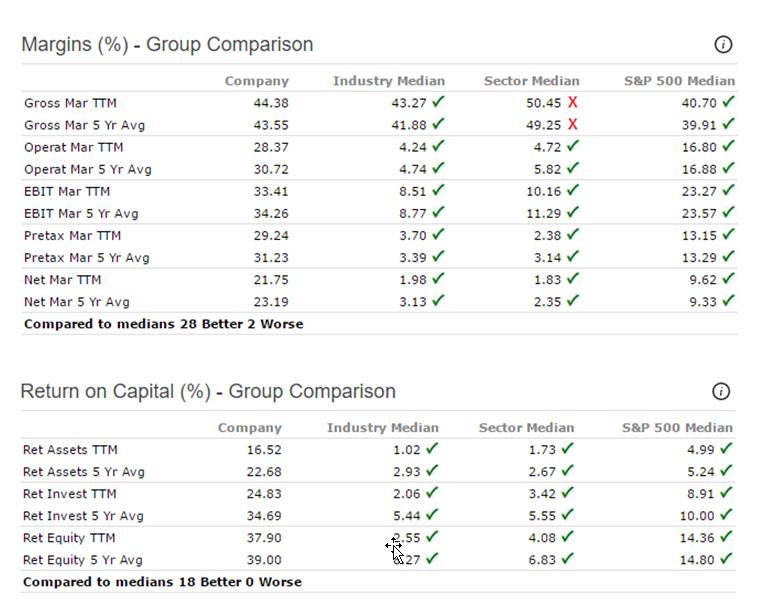Click the Net Mar 5 Yr Avg label
Screen dimensions: 767x600
[x=77, y=302]
